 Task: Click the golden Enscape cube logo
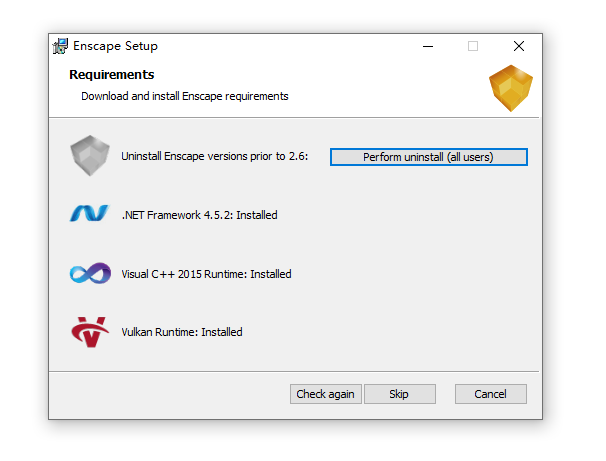click(x=511, y=88)
